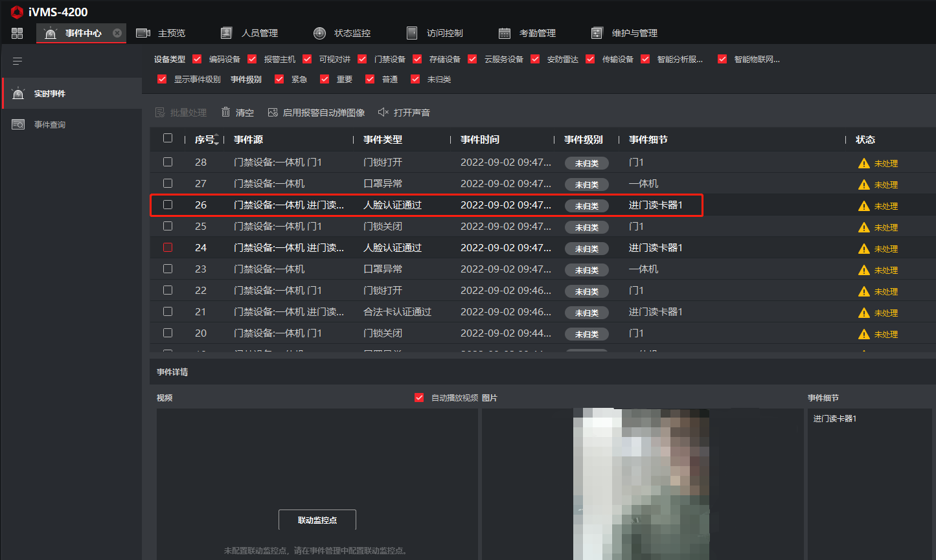Screen dimensions: 936x560
Task: Uncheck the 编码设备 device type checkbox
Action: coord(198,59)
